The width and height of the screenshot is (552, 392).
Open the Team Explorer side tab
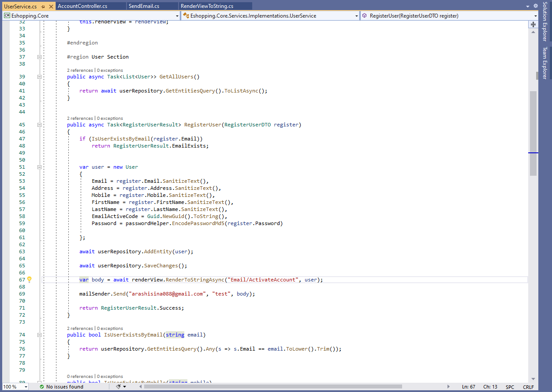click(x=545, y=63)
